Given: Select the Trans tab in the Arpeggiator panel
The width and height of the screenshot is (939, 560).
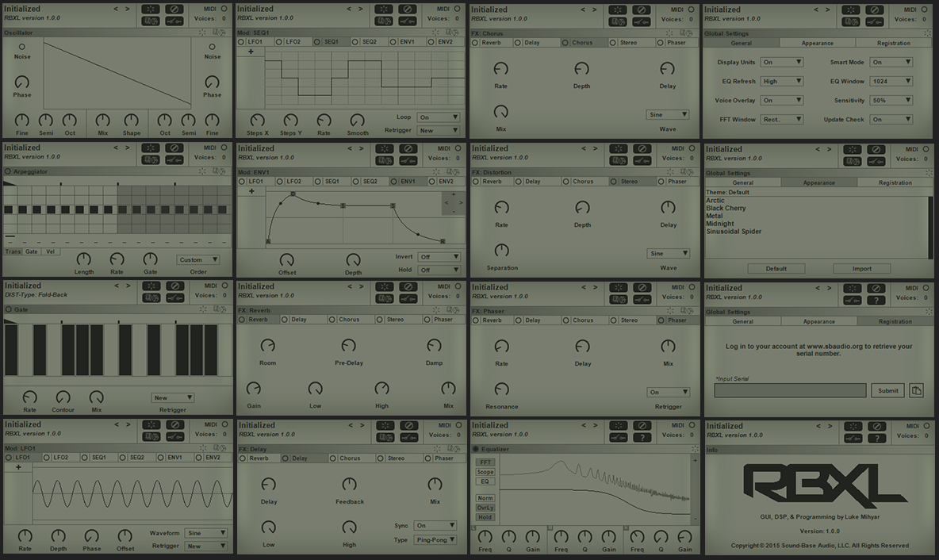Looking at the screenshot, I should pos(13,251).
